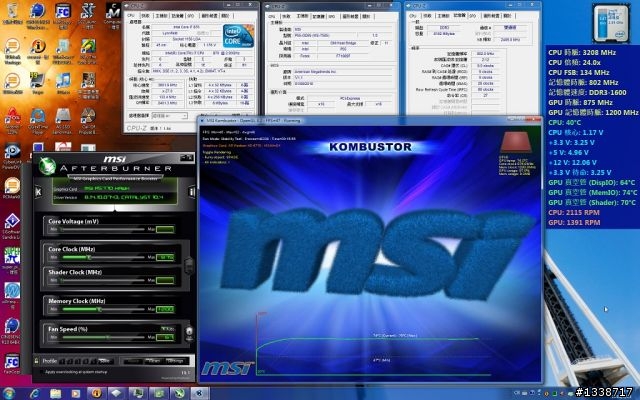Image resolution: width=640 pixels, height=400 pixels.
Task: Click the profile lock icon in Afterburner
Action: (37, 361)
